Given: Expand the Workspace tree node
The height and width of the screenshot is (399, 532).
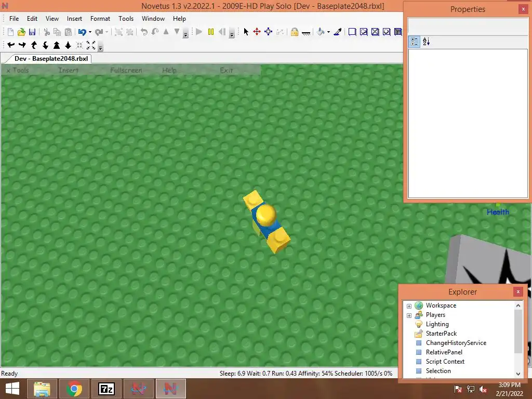Looking at the screenshot, I should point(409,306).
